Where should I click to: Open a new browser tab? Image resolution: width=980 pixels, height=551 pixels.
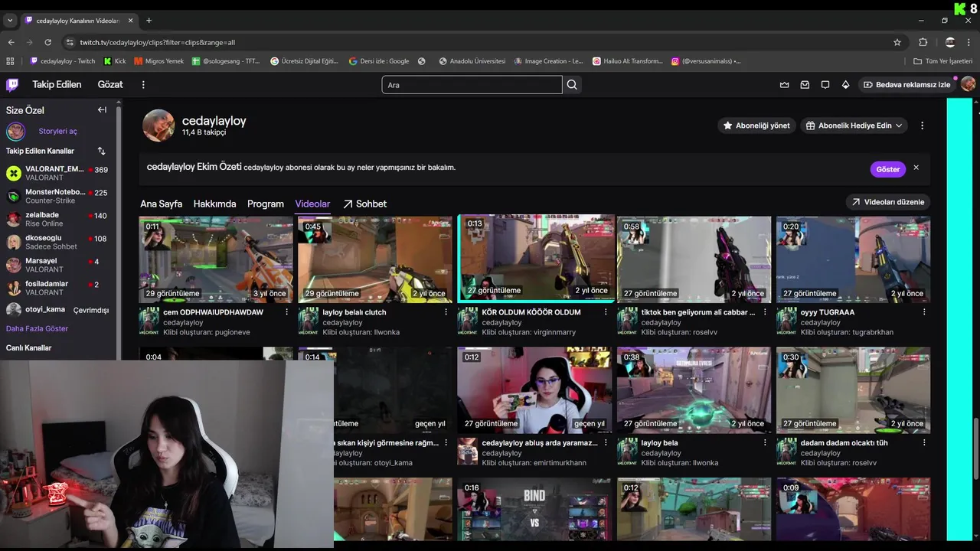149,20
